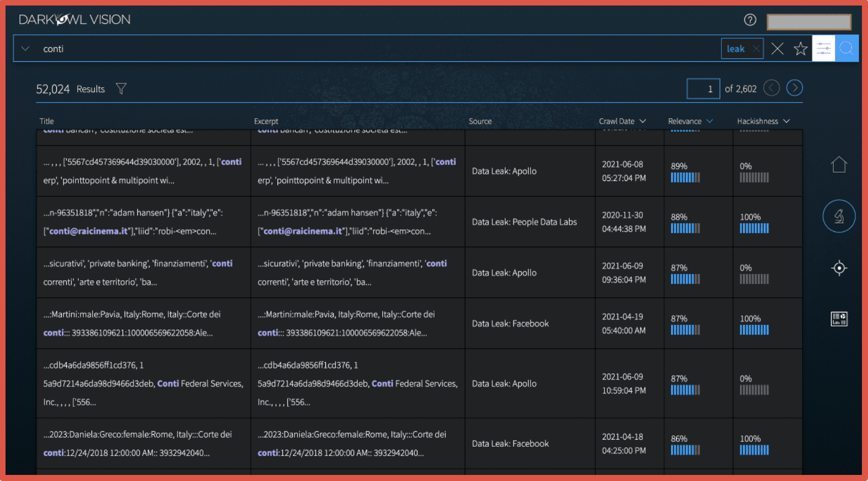868x481 pixels.
Task: Click the 2021-04-19 05:40:00 AM crawl date
Action: 624,323
